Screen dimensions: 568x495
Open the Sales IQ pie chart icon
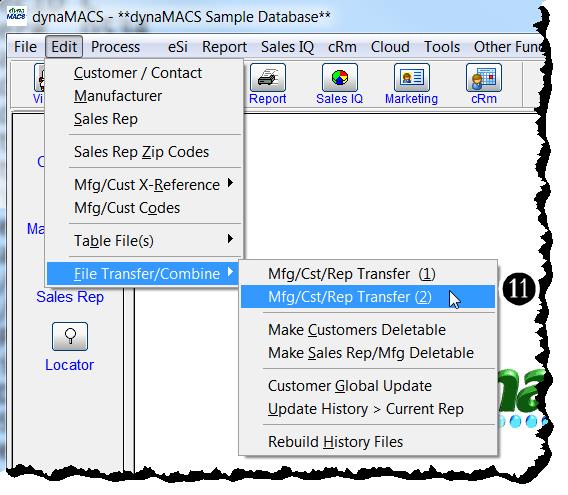click(x=339, y=78)
